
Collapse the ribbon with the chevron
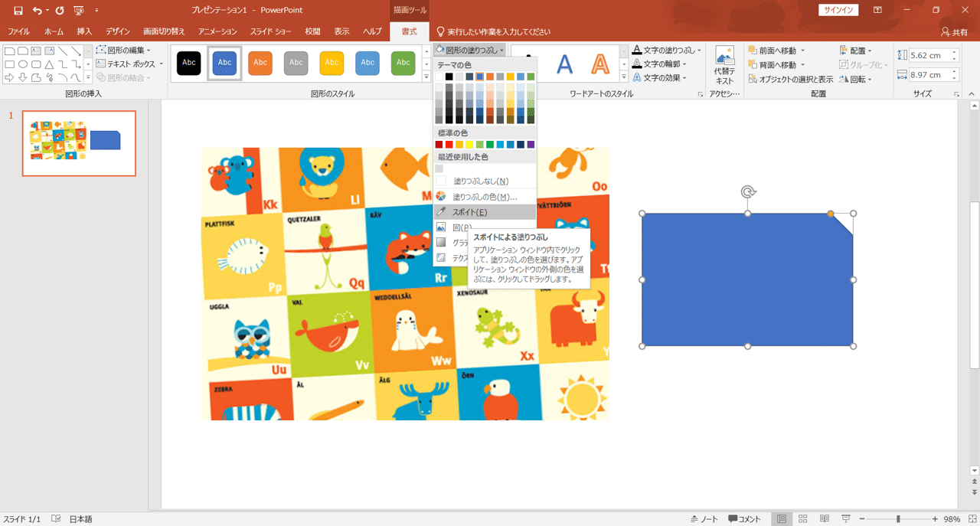pyautogui.click(x=972, y=93)
